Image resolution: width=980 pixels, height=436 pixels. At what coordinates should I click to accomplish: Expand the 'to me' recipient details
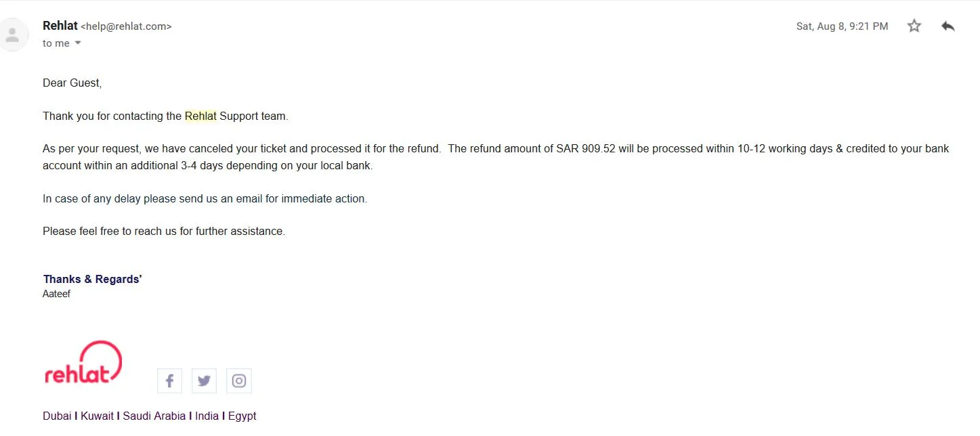click(78, 43)
